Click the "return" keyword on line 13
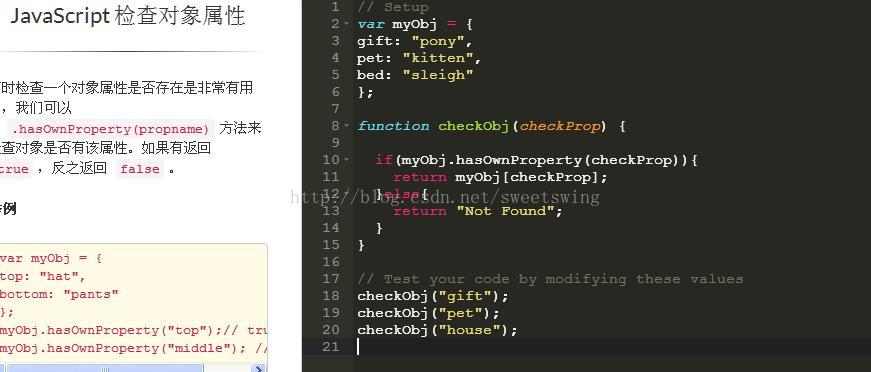This screenshot has height=372, width=871. click(x=419, y=211)
